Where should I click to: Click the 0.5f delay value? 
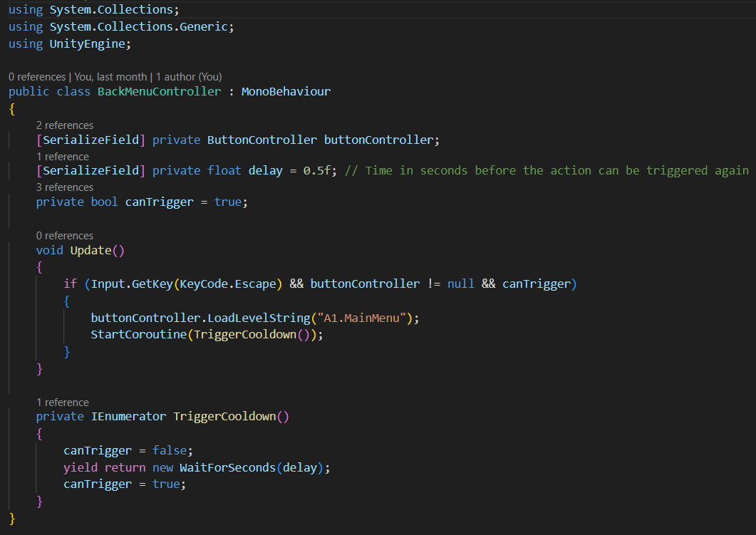coord(324,171)
